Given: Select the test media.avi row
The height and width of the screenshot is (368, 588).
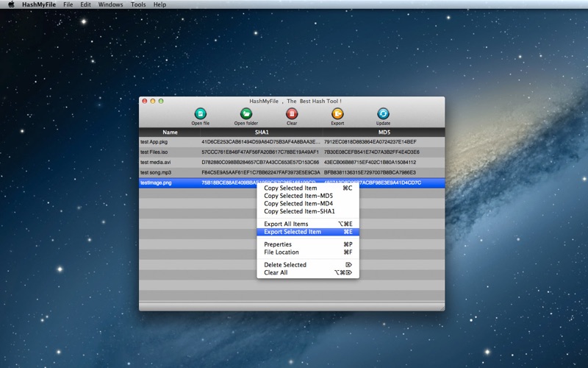Looking at the screenshot, I should point(292,162).
